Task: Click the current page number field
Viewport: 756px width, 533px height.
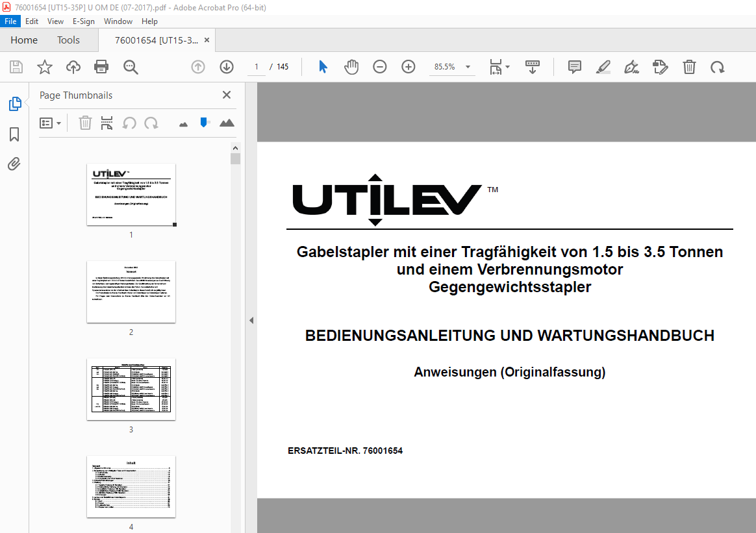Action: point(257,67)
